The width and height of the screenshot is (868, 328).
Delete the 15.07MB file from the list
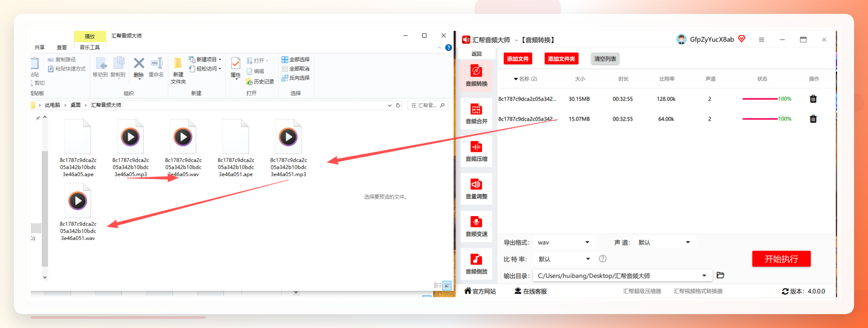click(813, 119)
